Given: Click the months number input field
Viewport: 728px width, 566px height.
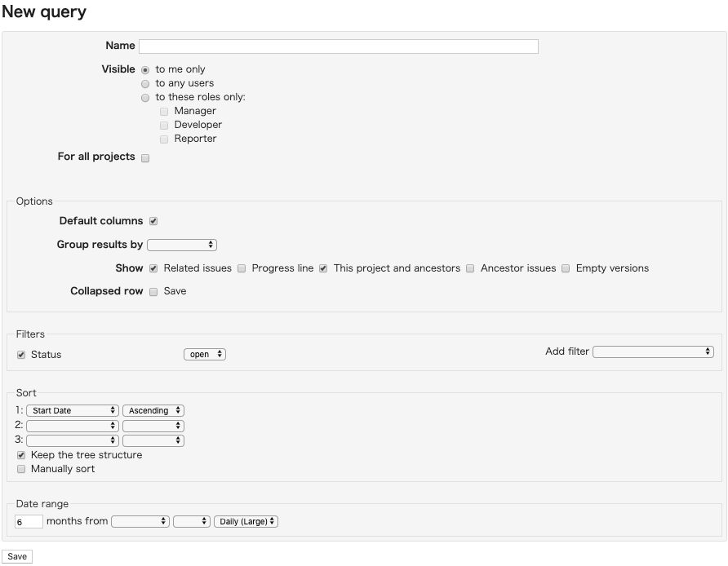Looking at the screenshot, I should 29,521.
